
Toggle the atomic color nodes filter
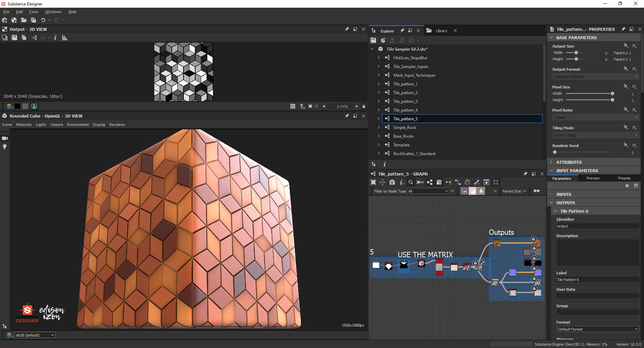pos(464,191)
